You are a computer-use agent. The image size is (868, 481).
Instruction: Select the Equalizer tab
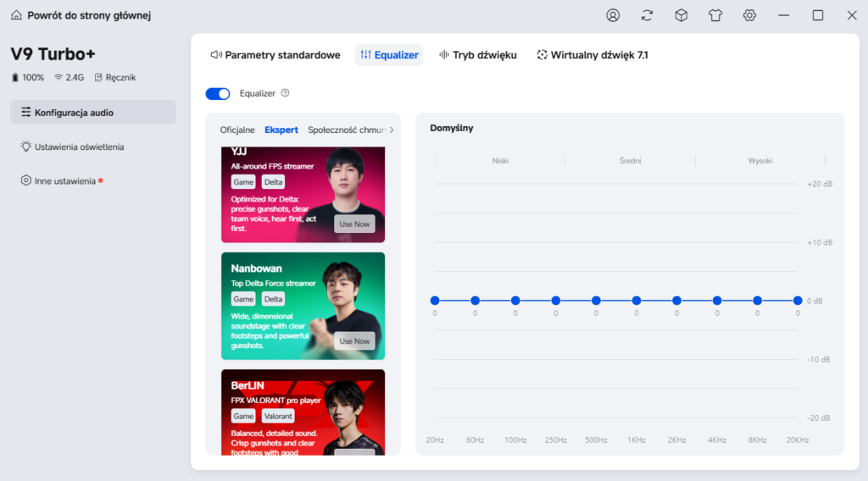pyautogui.click(x=389, y=55)
